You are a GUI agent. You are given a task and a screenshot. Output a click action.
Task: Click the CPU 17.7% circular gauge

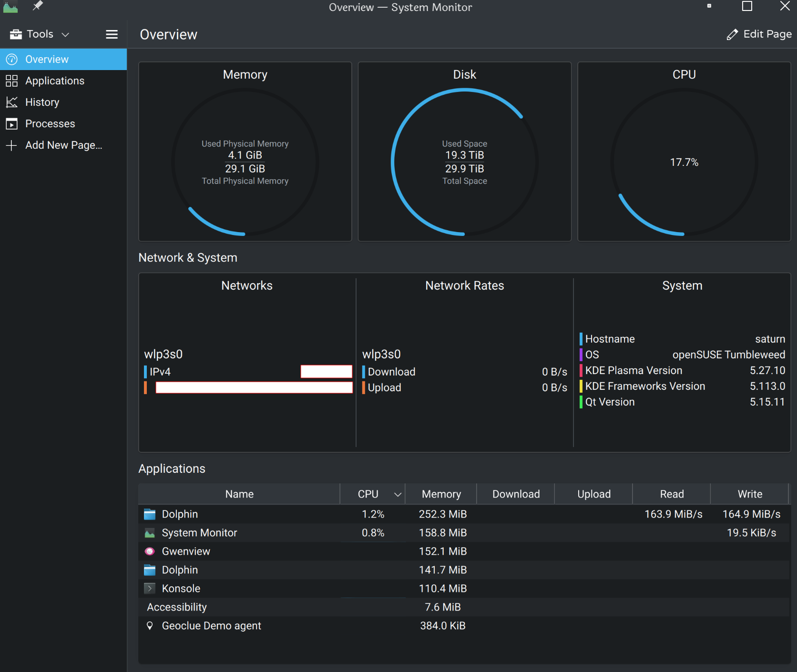coord(684,162)
